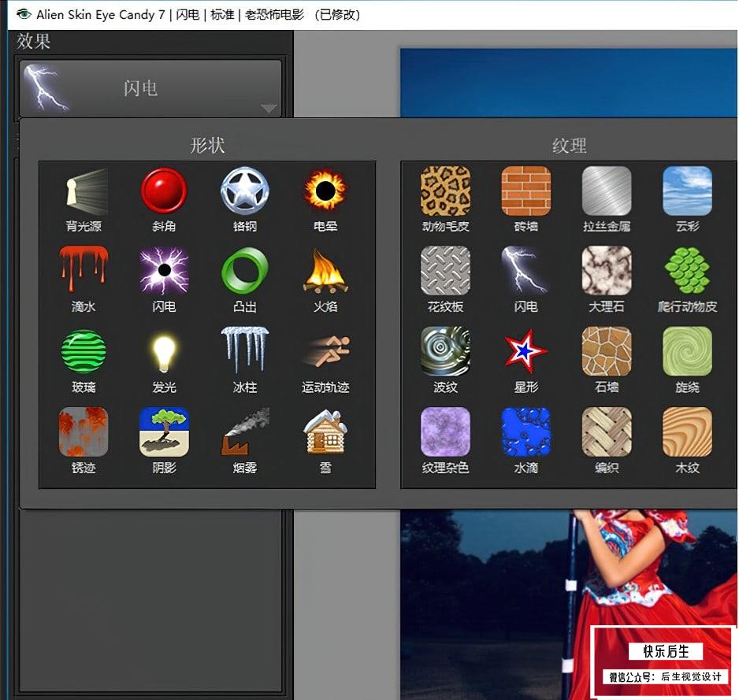Click the preview image of the woman in red
The width and height of the screenshot is (739, 700).
[x=568, y=605]
